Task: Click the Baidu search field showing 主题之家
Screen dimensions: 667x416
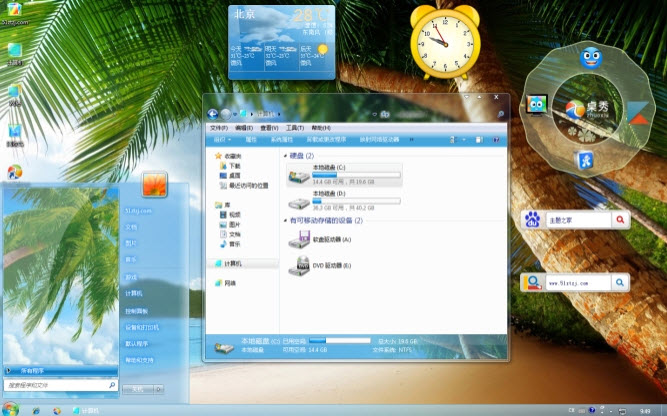Action: (x=578, y=220)
